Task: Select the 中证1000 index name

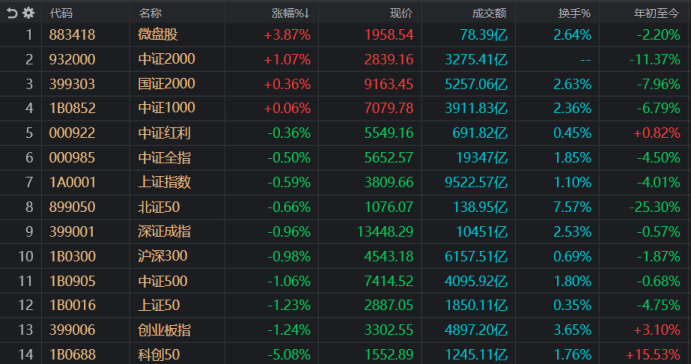Action: click(x=166, y=108)
